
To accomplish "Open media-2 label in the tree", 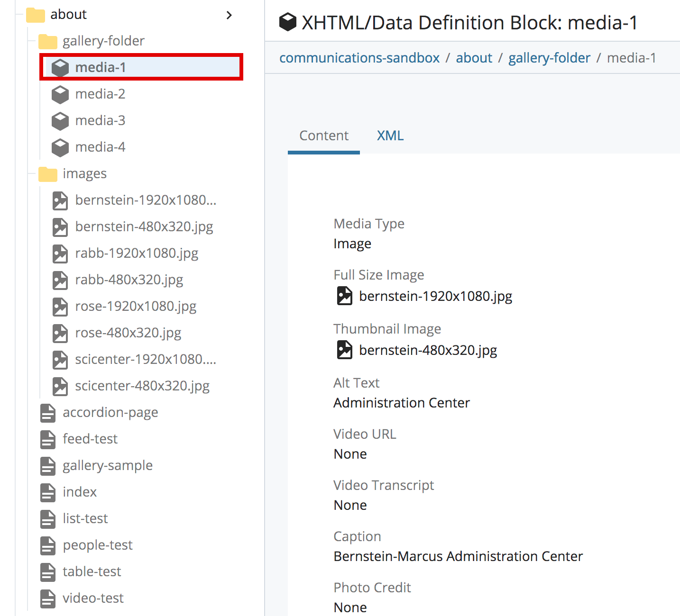I will tap(101, 94).
